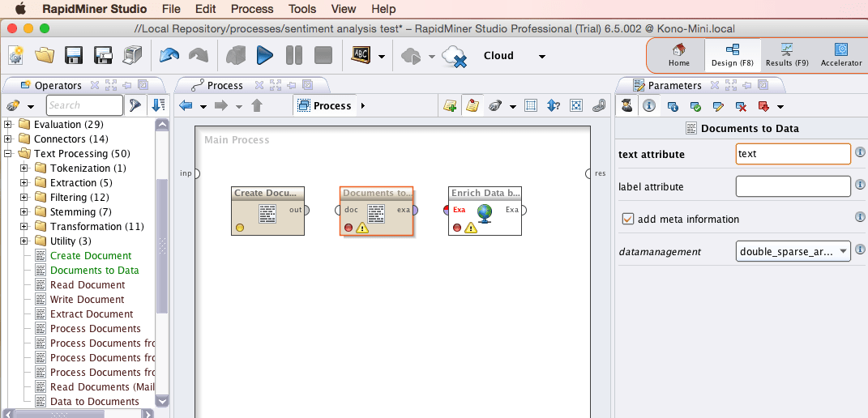Viewport: 868px width, 418px height.
Task: Open the Tools menu
Action: click(302, 9)
